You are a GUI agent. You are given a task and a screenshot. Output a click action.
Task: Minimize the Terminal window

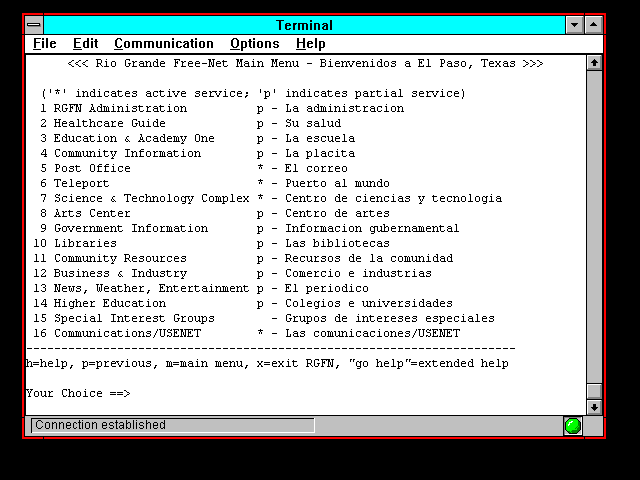574,25
